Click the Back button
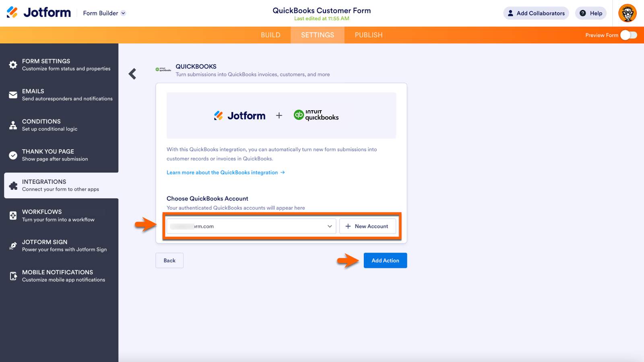Image resolution: width=644 pixels, height=362 pixels. (x=169, y=261)
